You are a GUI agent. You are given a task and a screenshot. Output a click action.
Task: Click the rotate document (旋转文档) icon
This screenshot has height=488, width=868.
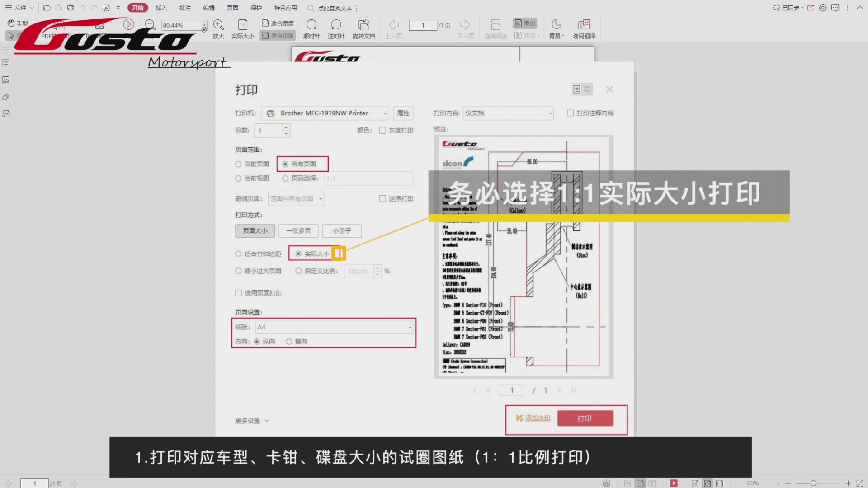pyautogui.click(x=363, y=25)
